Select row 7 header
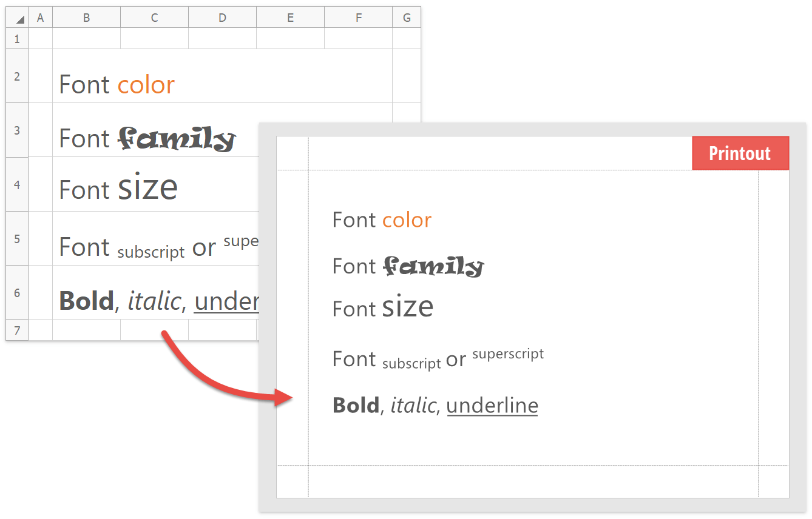 click(x=17, y=330)
